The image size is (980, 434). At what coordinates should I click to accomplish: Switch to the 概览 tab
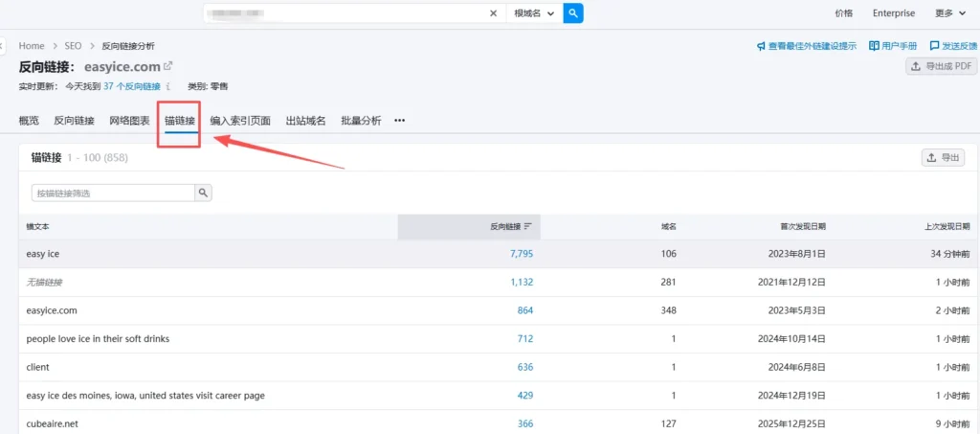coord(29,121)
